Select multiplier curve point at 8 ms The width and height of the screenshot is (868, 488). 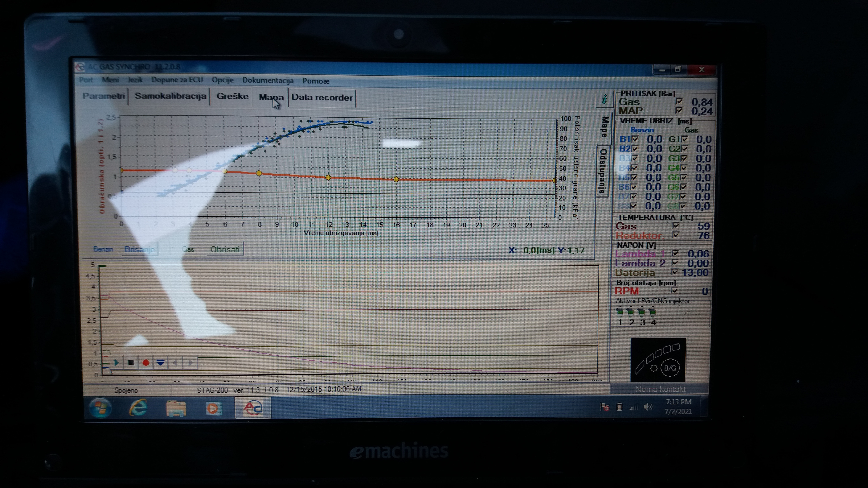(x=259, y=173)
